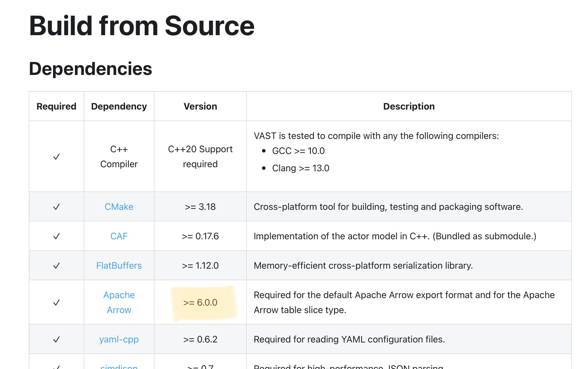Image resolution: width=588 pixels, height=369 pixels.
Task: Click the checkmark in the CAF row
Action: point(56,236)
